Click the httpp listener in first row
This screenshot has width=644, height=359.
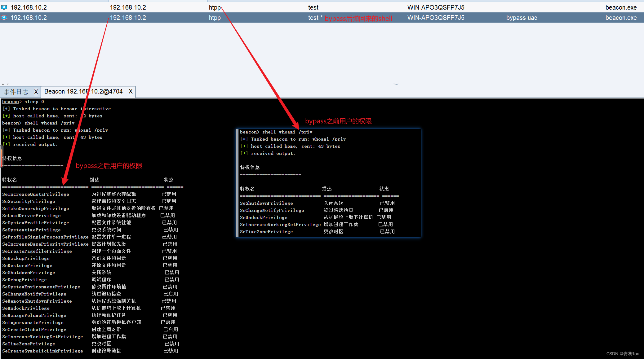(x=215, y=7)
